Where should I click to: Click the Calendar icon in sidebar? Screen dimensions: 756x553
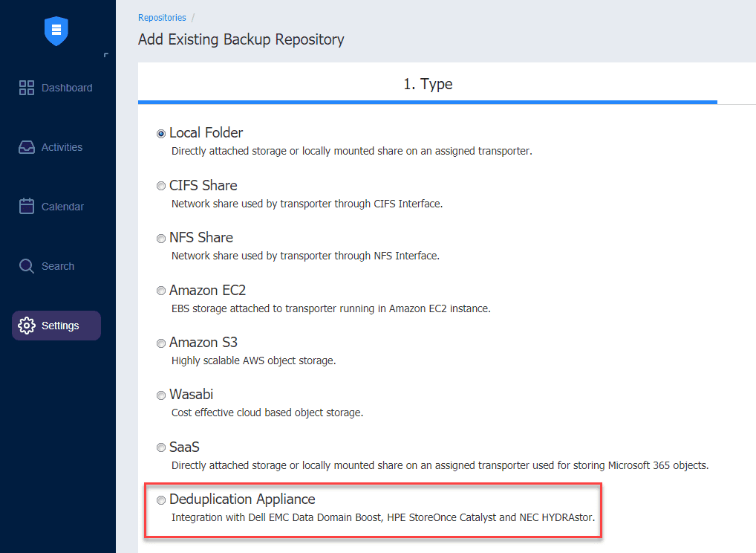click(27, 207)
